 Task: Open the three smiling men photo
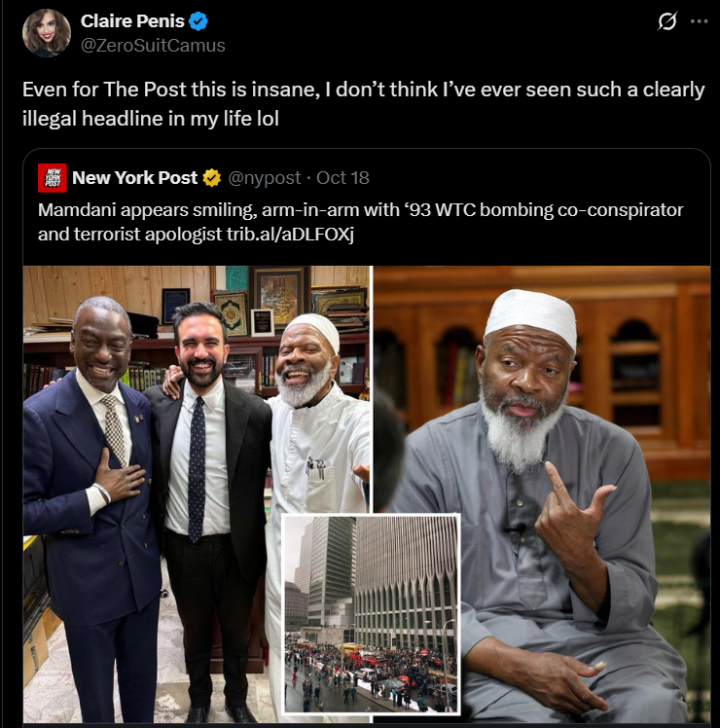[x=198, y=493]
